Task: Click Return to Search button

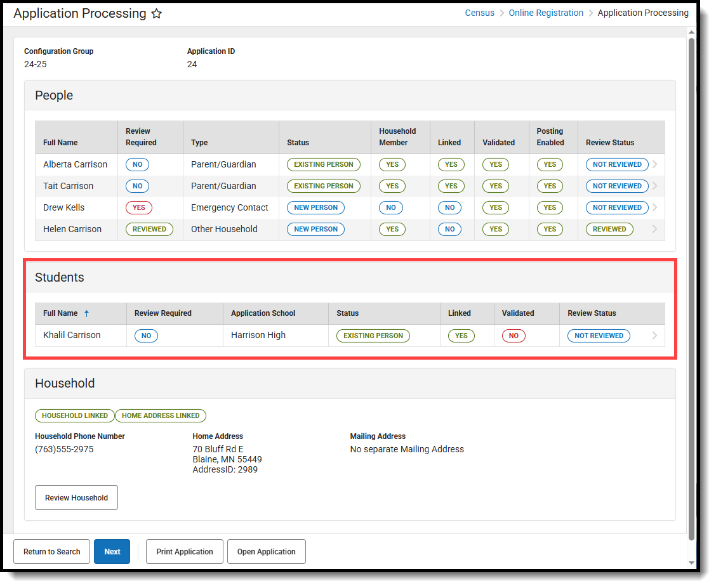Action: [51, 551]
